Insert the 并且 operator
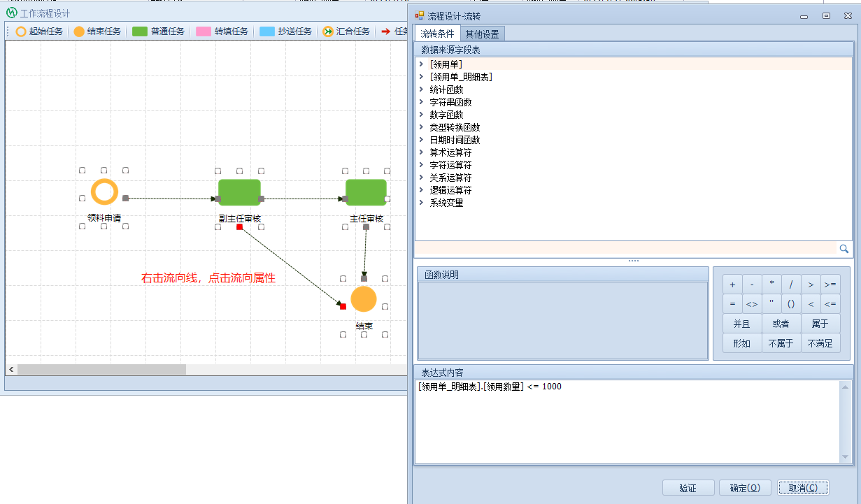 tap(741, 324)
